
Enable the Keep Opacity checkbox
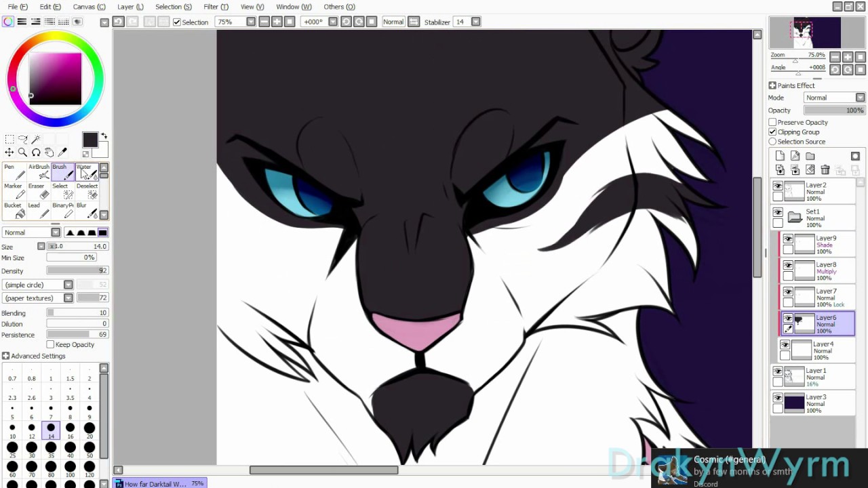pos(50,345)
